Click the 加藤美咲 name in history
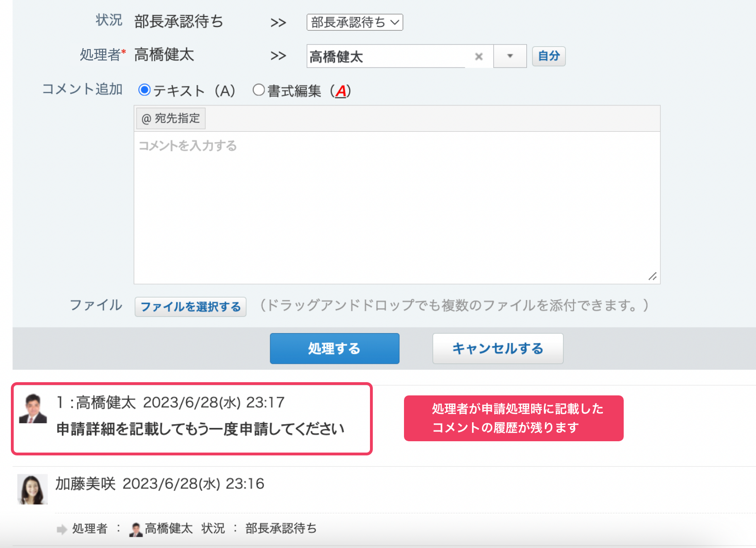This screenshot has width=756, height=548. coord(86,484)
